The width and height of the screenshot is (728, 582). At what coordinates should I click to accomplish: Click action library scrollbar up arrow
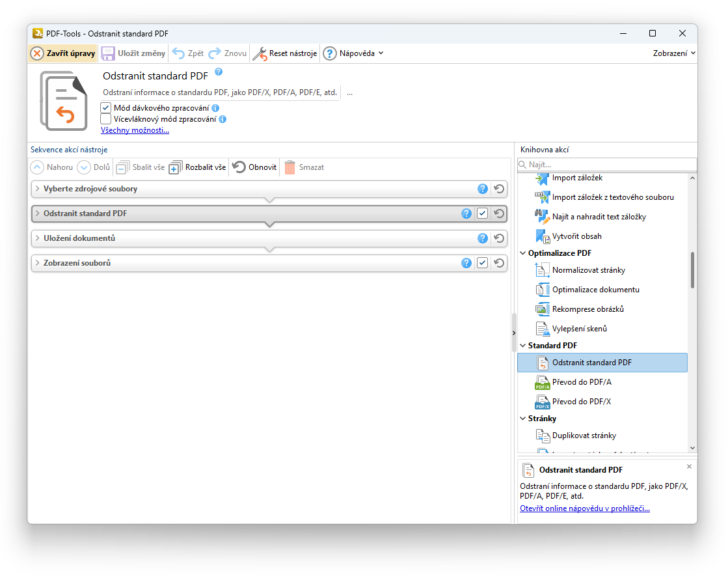coord(692,178)
